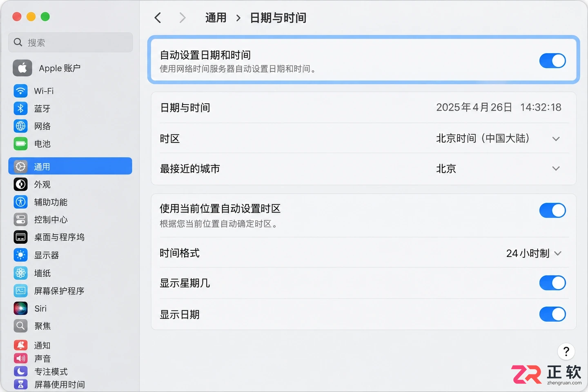Expand the 最接近的城市 dropdown
The width and height of the screenshot is (588, 392).
[x=498, y=169]
